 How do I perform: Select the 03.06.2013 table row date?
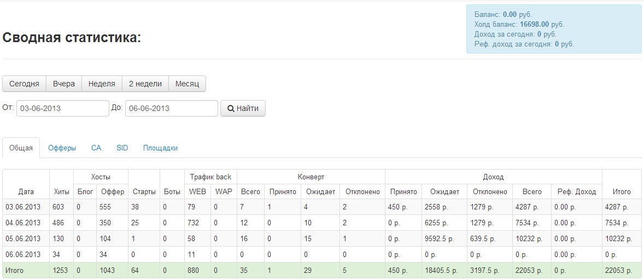(x=23, y=207)
